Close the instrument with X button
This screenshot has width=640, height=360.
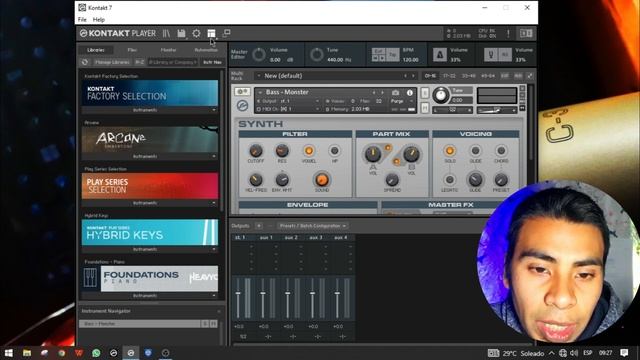522,88
